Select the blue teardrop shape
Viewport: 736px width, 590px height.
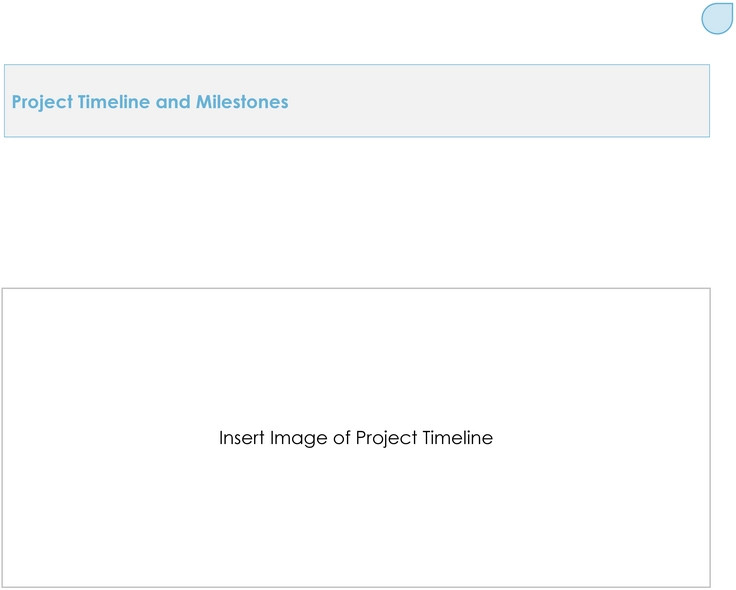717,19
